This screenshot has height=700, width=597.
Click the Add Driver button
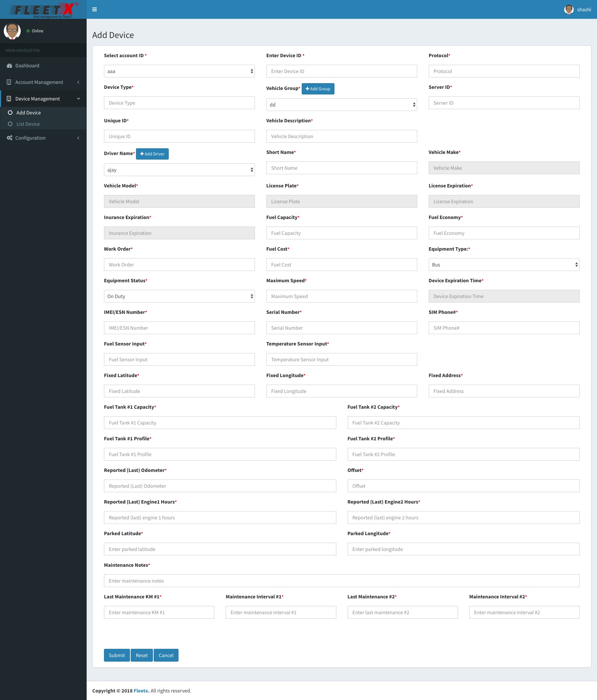(x=152, y=154)
